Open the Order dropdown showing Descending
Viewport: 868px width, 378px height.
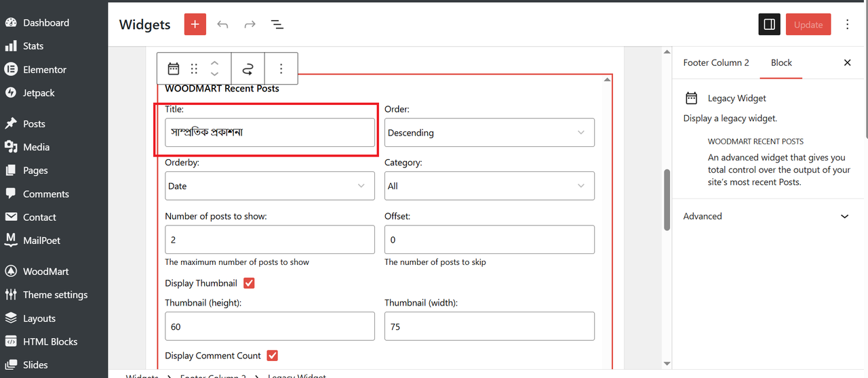(x=490, y=133)
